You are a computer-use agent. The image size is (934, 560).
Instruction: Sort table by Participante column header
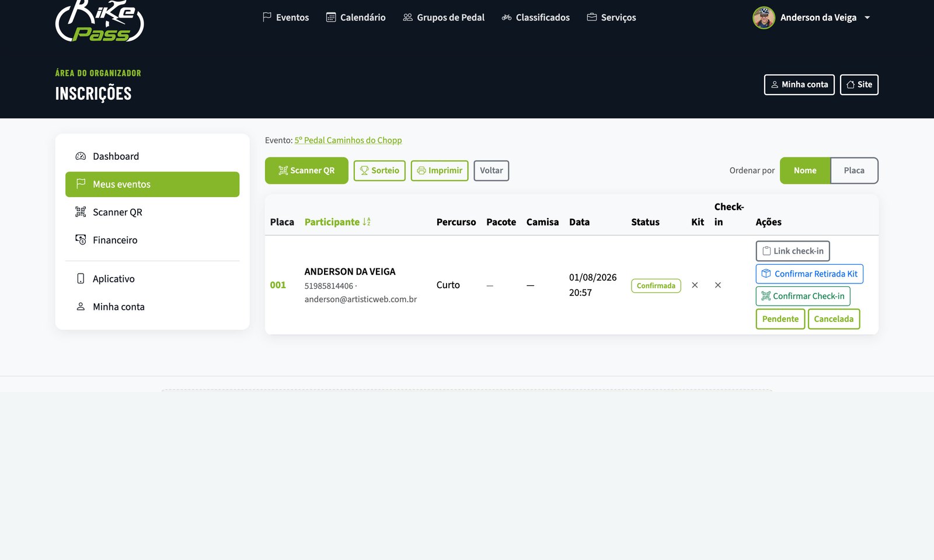click(x=337, y=222)
